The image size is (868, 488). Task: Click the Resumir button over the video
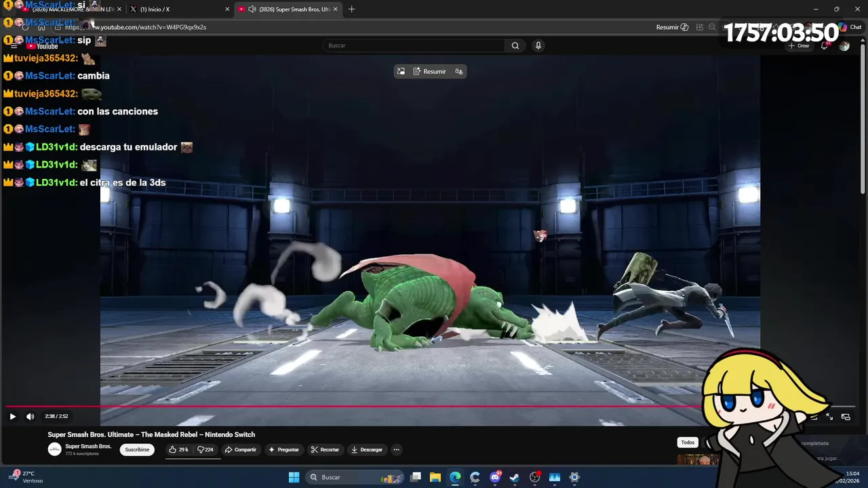[x=430, y=71]
